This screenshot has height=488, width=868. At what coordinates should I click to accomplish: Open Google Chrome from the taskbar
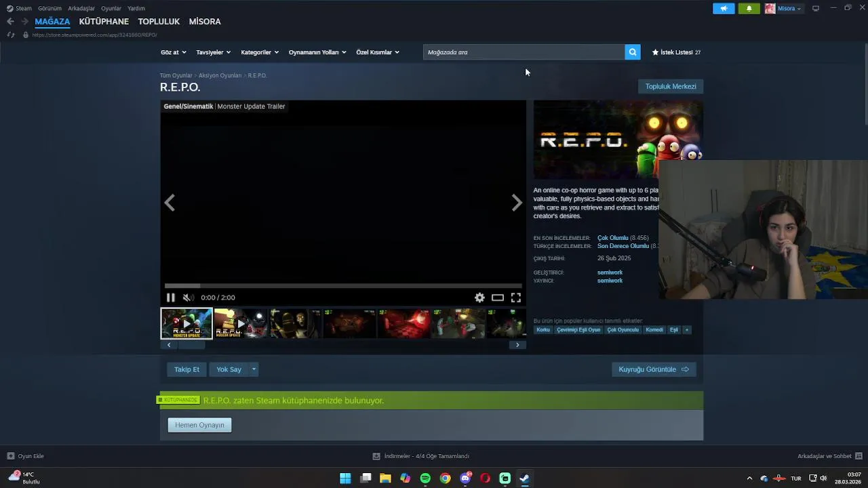click(x=445, y=478)
